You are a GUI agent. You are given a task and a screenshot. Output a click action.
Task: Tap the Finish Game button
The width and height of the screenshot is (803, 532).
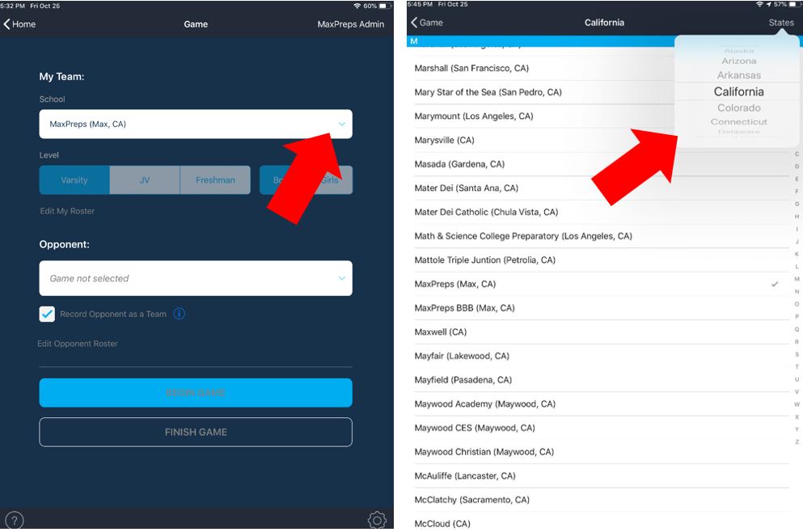[x=196, y=433]
